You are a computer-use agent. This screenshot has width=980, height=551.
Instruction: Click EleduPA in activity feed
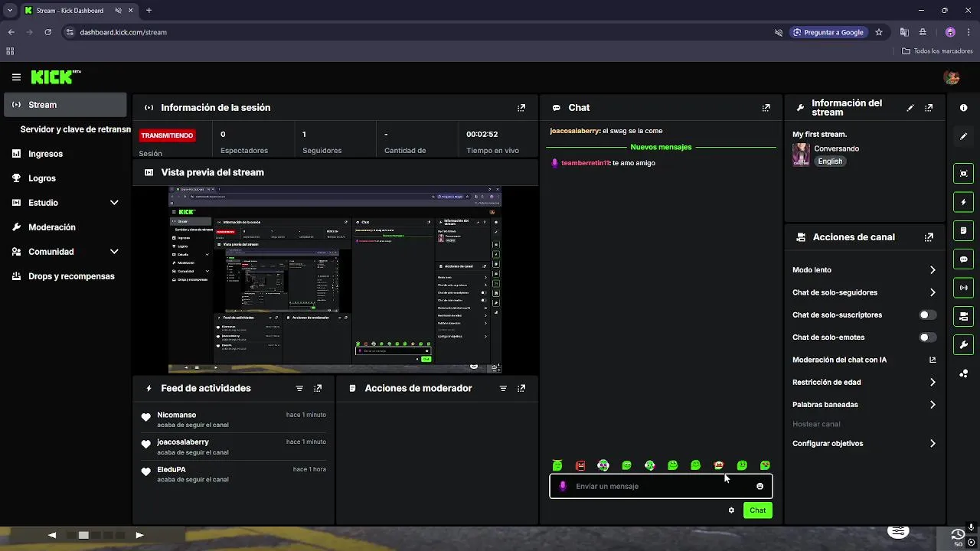(x=171, y=470)
